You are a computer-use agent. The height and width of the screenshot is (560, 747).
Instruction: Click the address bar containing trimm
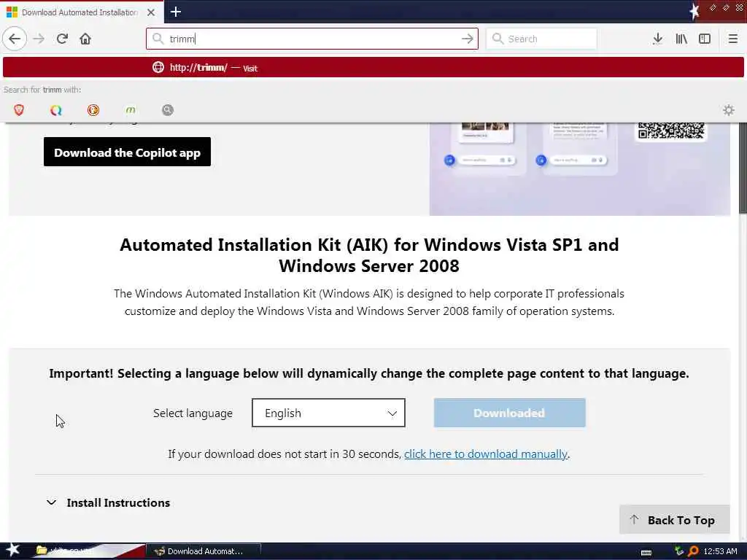pyautogui.click(x=312, y=39)
